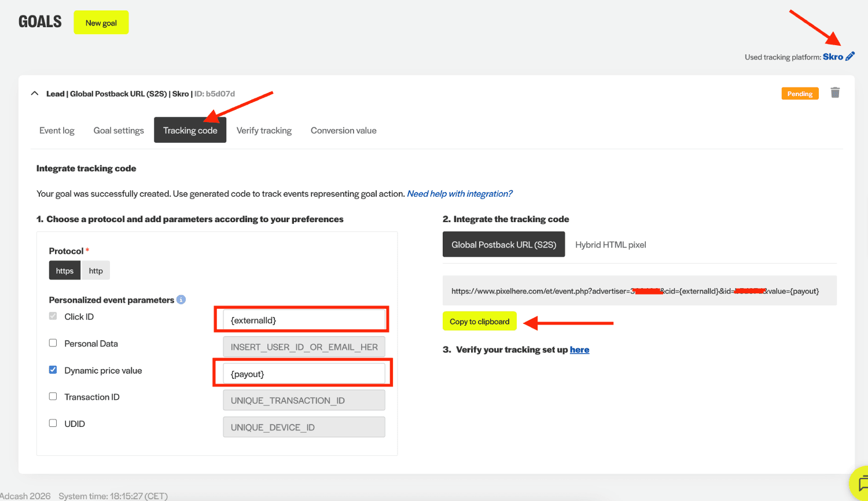Image resolution: width=868 pixels, height=501 pixels.
Task: Select the generated postback URL text
Action: pyautogui.click(x=635, y=291)
